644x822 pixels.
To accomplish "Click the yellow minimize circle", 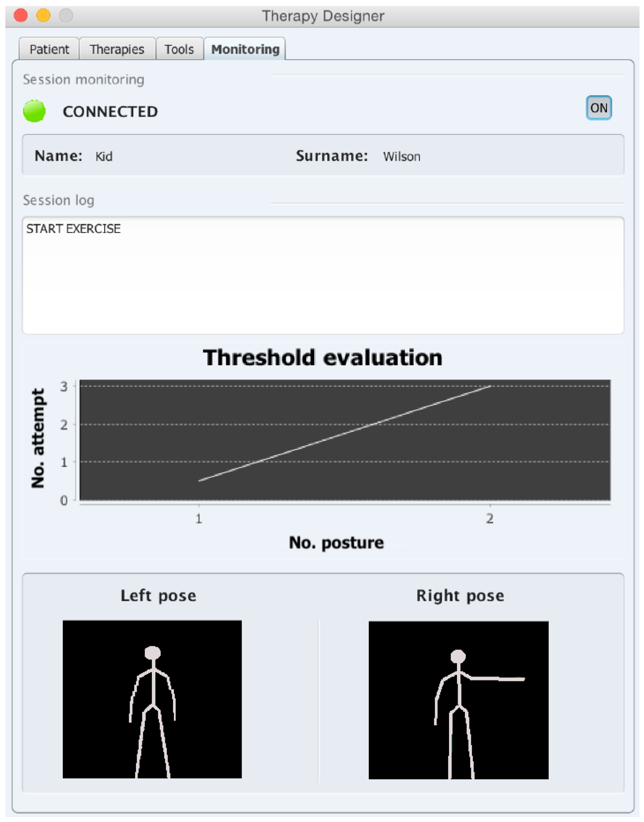I will [x=42, y=16].
